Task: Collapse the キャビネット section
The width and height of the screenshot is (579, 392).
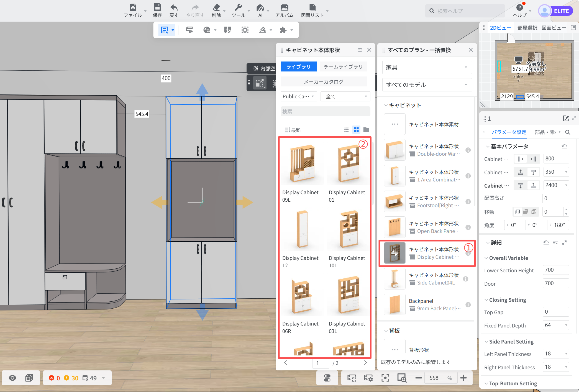Action: (x=386, y=105)
